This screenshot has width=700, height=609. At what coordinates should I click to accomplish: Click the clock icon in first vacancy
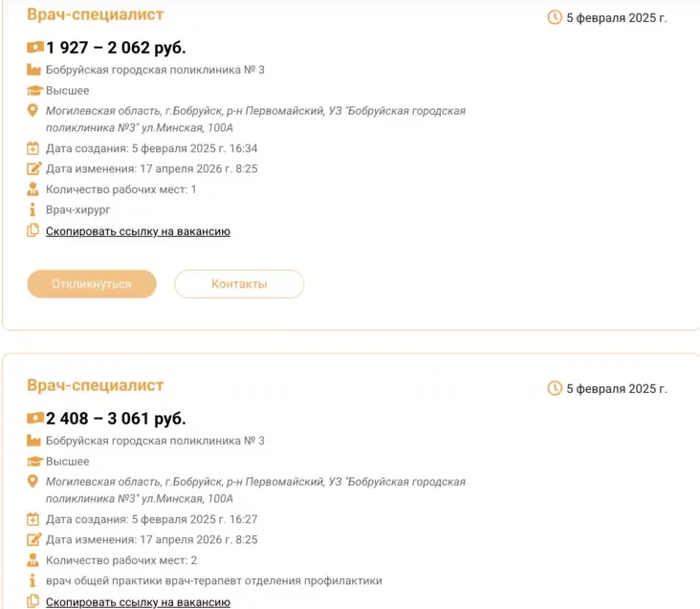coord(555,17)
